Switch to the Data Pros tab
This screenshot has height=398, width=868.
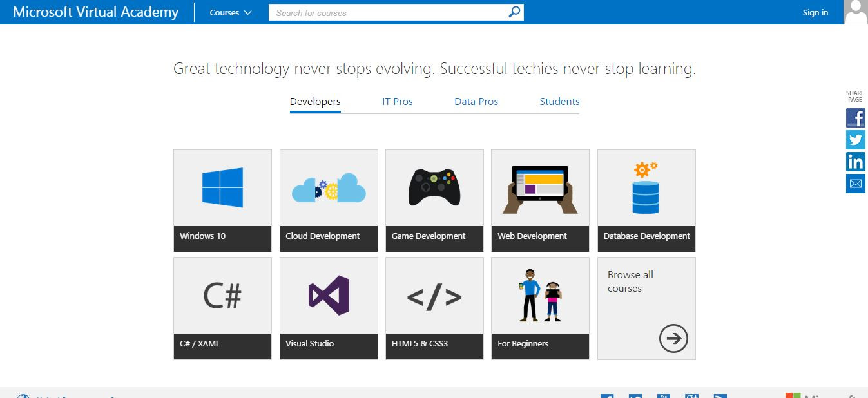pyautogui.click(x=476, y=101)
